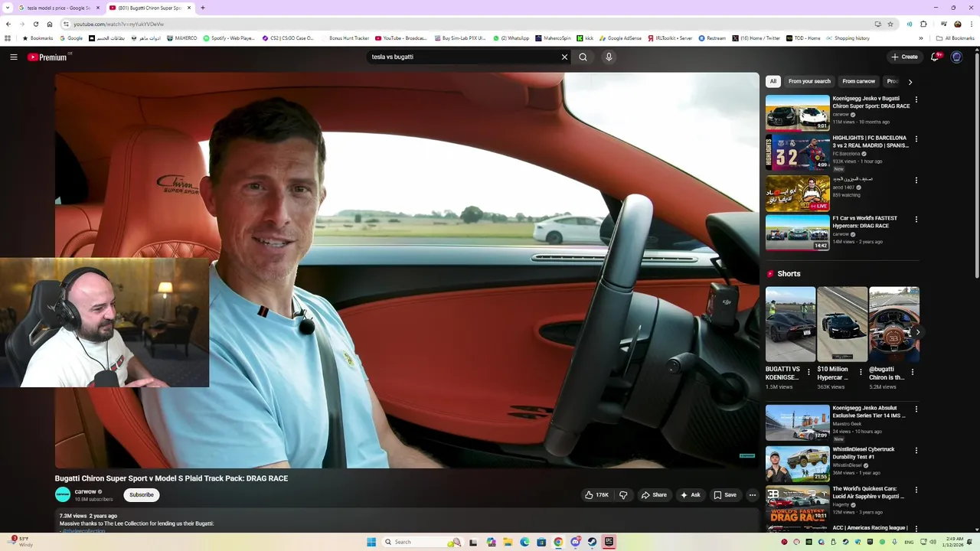The width and height of the screenshot is (980, 551).
Task: Open the Create button
Action: [x=904, y=57]
